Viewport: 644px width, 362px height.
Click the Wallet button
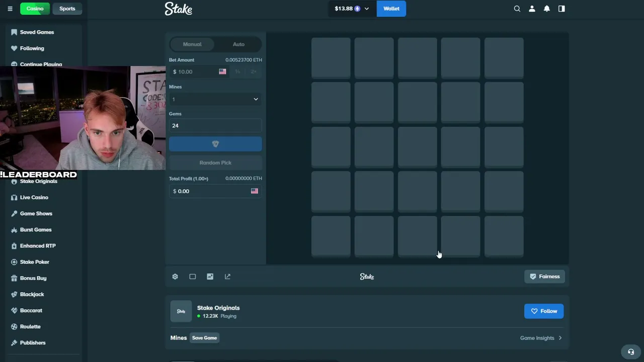(391, 9)
